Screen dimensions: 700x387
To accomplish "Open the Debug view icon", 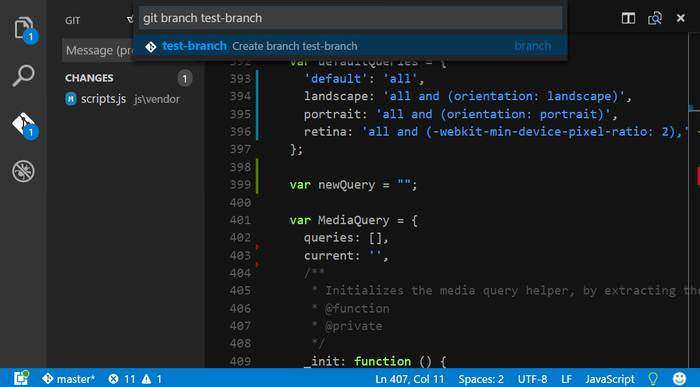I will 23,171.
